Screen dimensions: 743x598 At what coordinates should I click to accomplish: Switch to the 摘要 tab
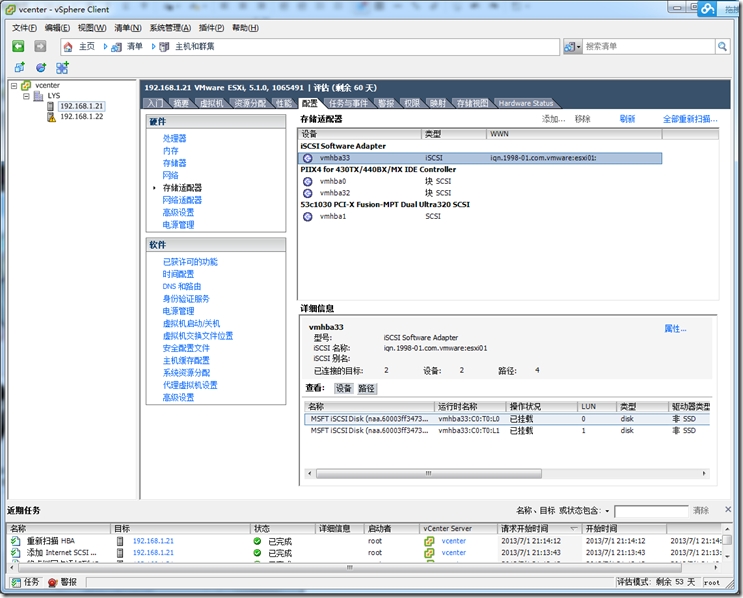point(181,103)
